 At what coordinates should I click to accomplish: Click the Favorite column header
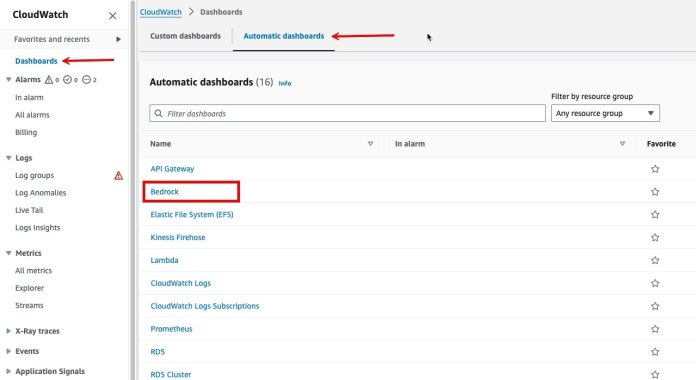661,144
